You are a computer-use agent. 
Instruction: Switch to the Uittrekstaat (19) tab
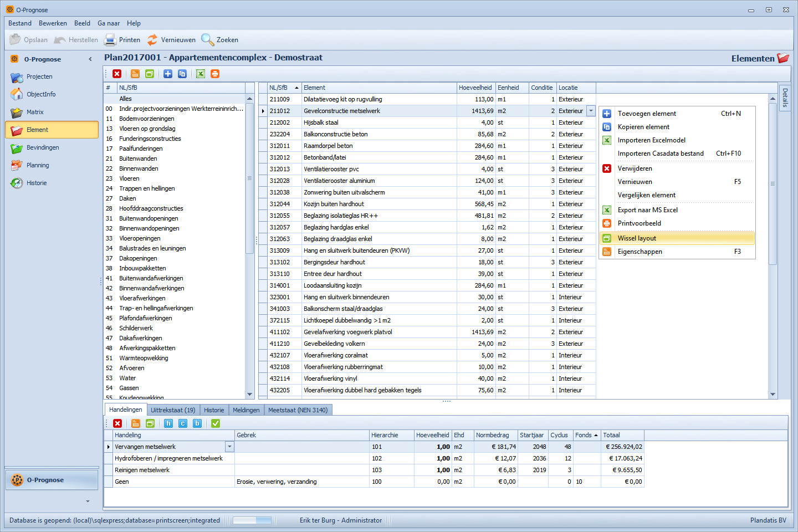(173, 410)
